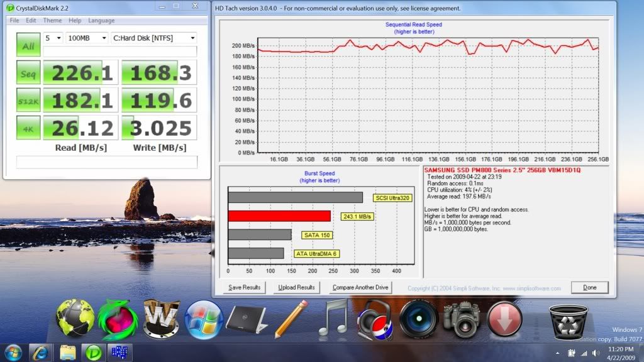This screenshot has width=644, height=362.
Task: Start the Seq sequential test
Action: [28, 72]
